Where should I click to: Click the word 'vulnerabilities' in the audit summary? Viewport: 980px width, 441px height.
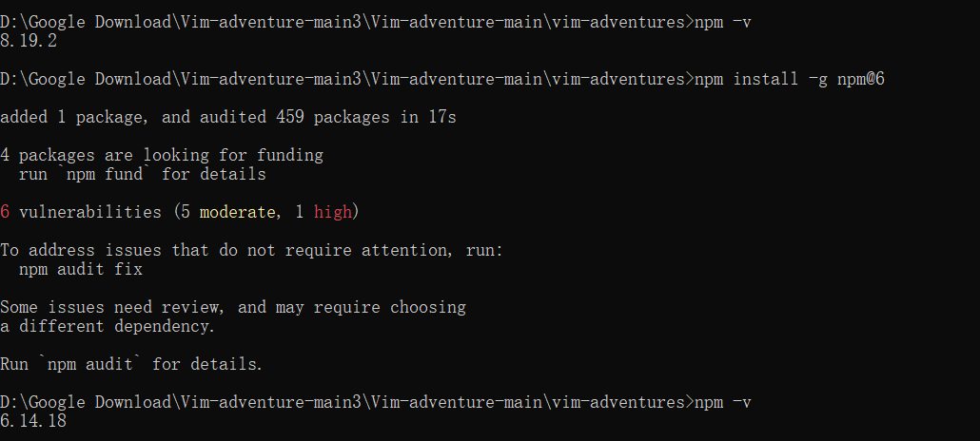tap(90, 212)
